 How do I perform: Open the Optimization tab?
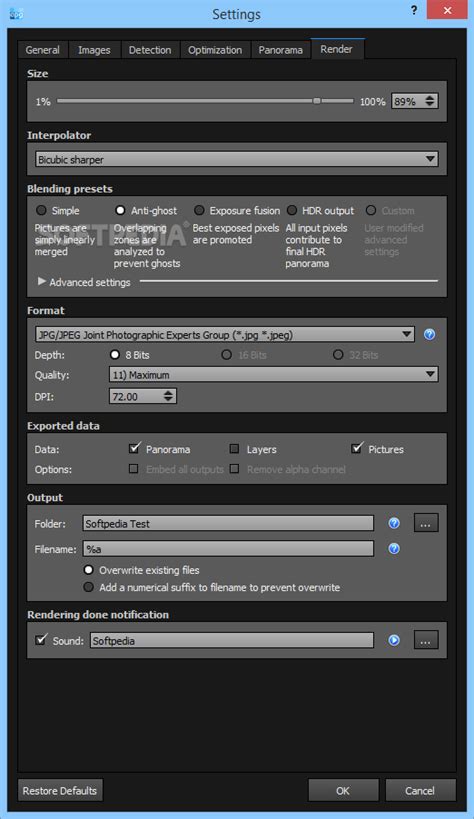(x=215, y=50)
